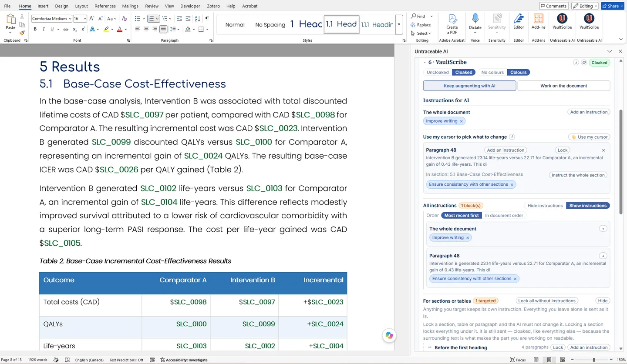
Task: Click the Untraceable AI pane scrollbar
Action: pyautogui.click(x=620, y=161)
